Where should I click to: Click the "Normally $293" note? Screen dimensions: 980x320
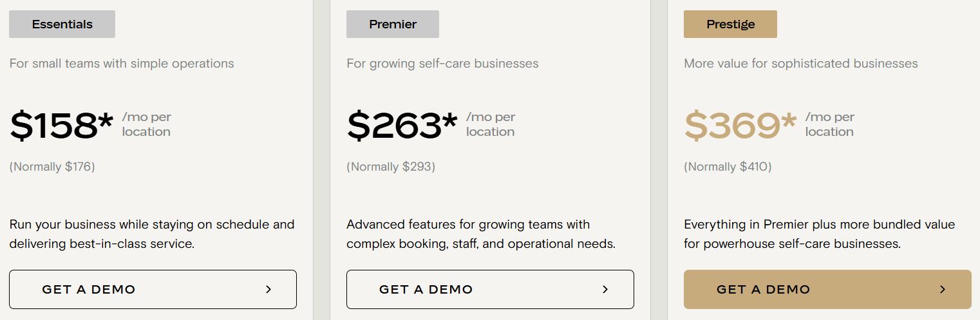coord(391,167)
